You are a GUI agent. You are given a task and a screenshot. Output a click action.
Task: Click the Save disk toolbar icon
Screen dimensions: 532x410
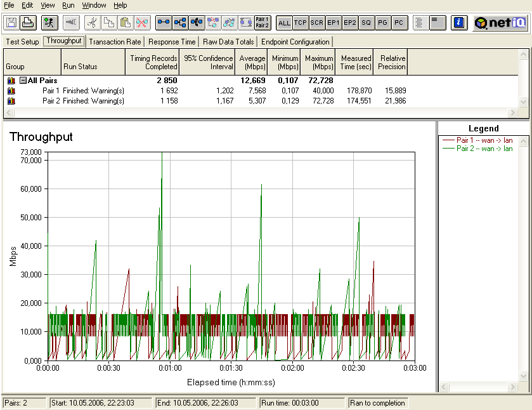click(x=11, y=23)
